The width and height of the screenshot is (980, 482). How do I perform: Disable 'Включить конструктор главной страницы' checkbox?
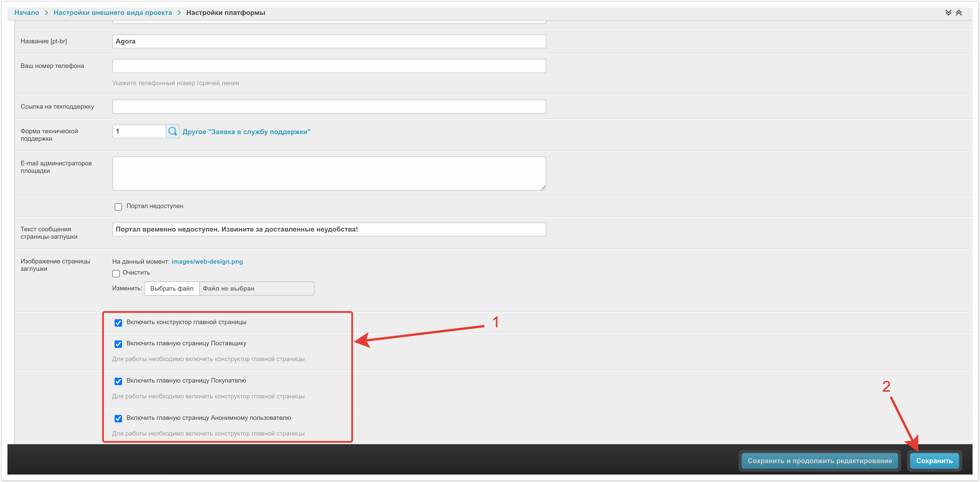pyautogui.click(x=118, y=323)
